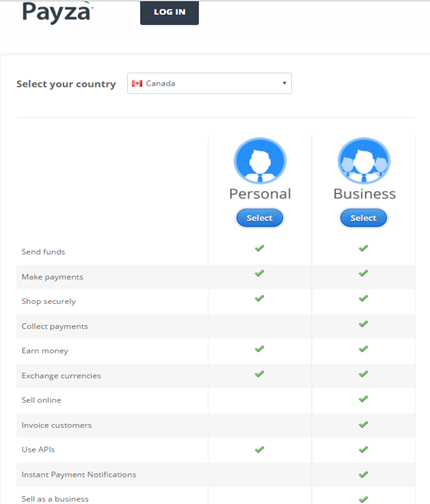Click the Business heading text
430x504 pixels.
tap(365, 194)
